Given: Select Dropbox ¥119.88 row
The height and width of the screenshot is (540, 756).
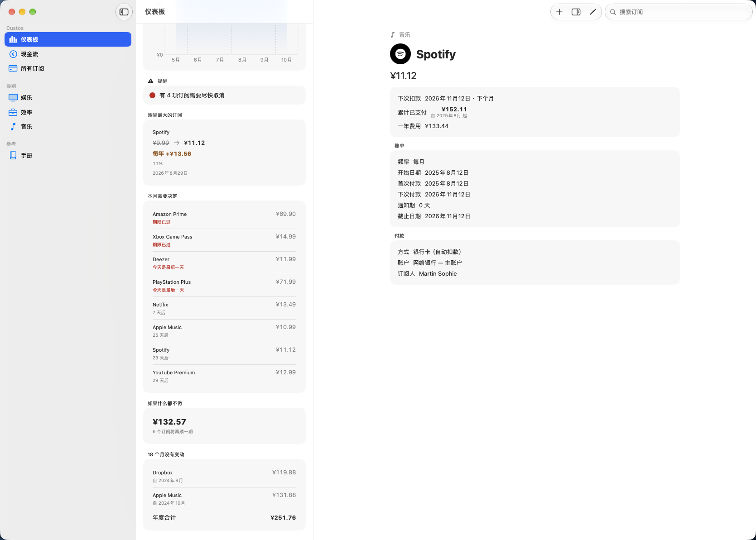Looking at the screenshot, I should click(x=224, y=476).
